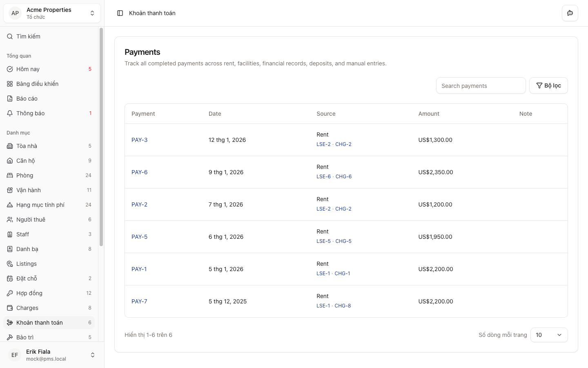Click the Tòa nhà building icon

tap(10, 146)
